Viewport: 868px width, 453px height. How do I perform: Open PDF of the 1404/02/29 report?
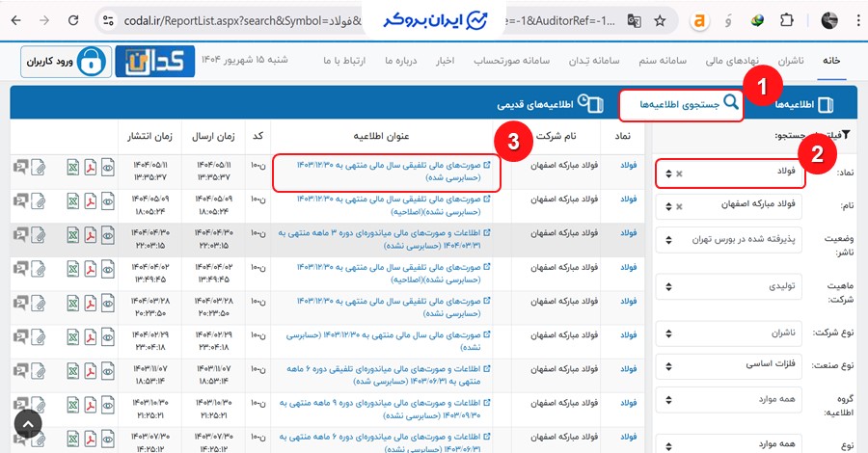click(x=91, y=337)
